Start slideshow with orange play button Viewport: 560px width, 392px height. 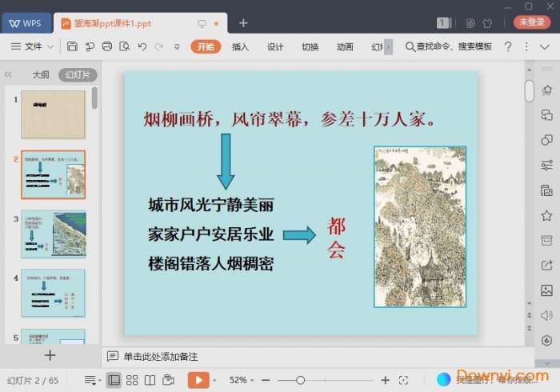point(198,380)
